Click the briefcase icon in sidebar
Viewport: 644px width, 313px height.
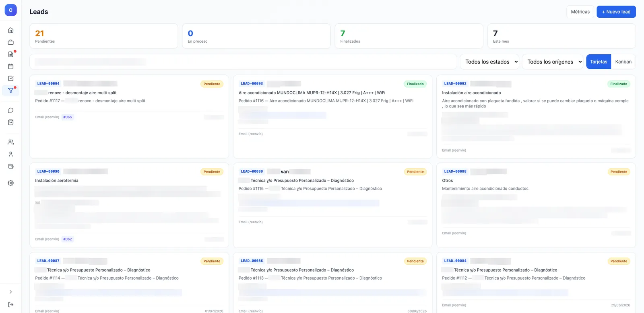tap(11, 42)
